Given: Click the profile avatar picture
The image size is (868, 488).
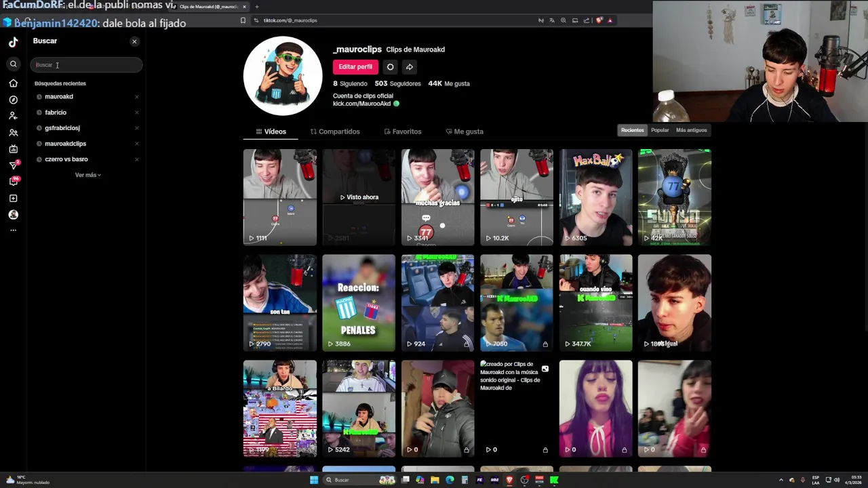Looking at the screenshot, I should pos(283,76).
